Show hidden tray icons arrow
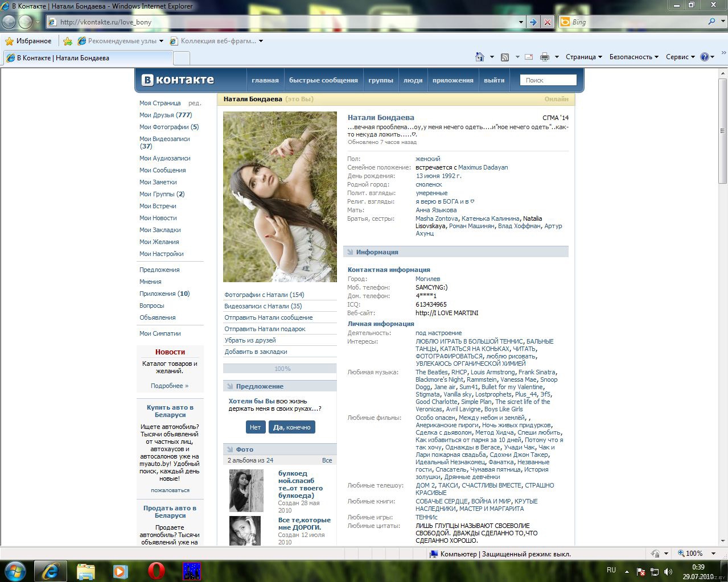The height and width of the screenshot is (582, 728). [x=627, y=571]
